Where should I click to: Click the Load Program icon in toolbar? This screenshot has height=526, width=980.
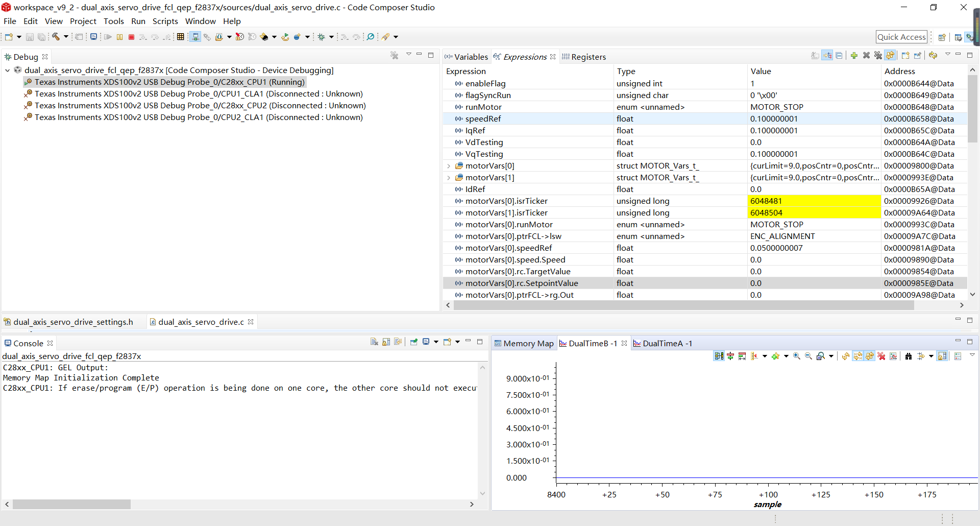[219, 37]
